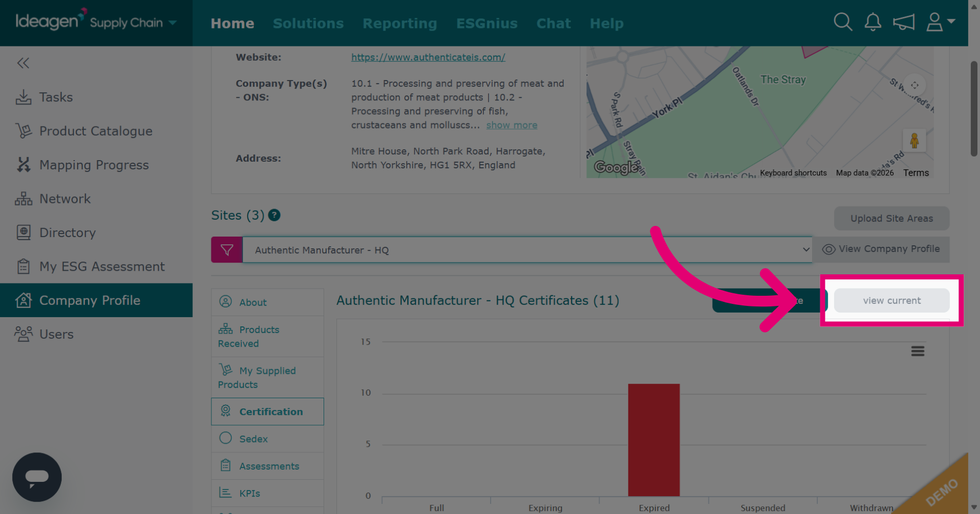Open the search magnifier icon
Screen dimensions: 980x514
click(x=843, y=22)
